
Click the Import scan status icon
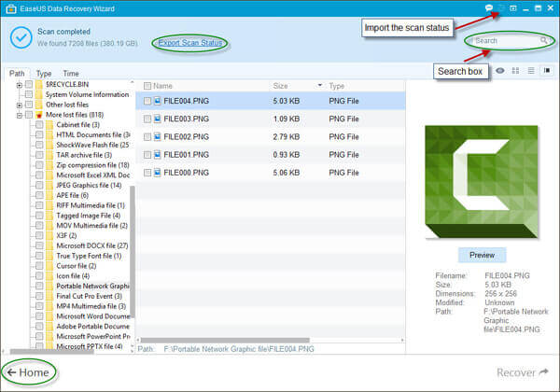(x=500, y=7)
